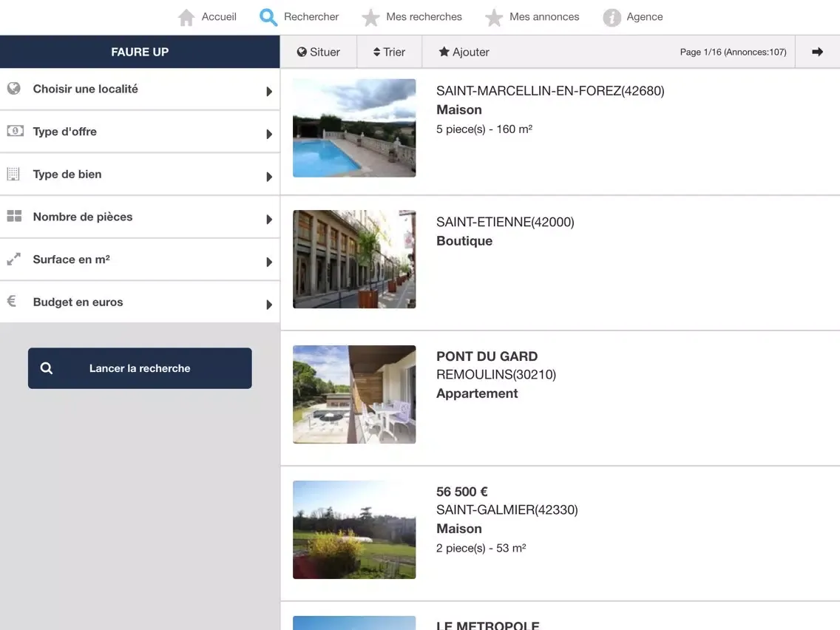Open the Mes annonces tab
The image size is (840, 630).
(x=532, y=17)
